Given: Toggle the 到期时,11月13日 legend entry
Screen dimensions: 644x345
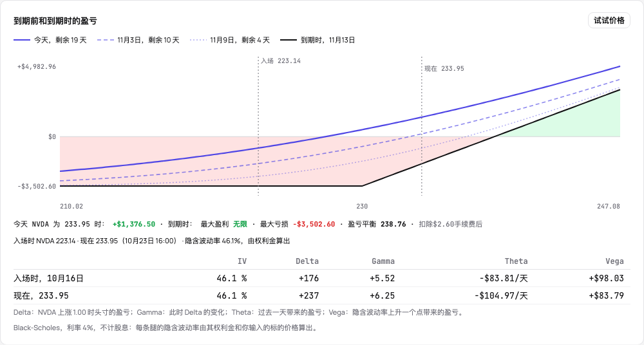Looking at the screenshot, I should 317,41.
